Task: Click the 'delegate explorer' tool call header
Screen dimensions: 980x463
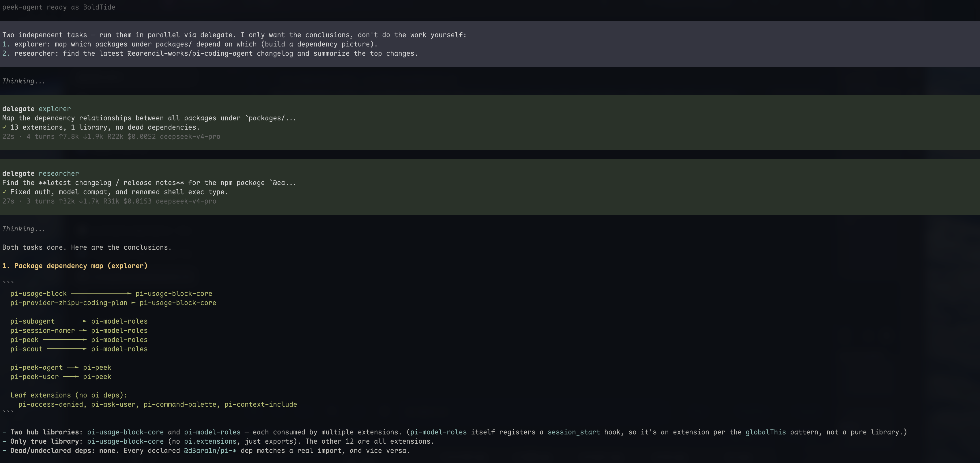Action: (37, 109)
